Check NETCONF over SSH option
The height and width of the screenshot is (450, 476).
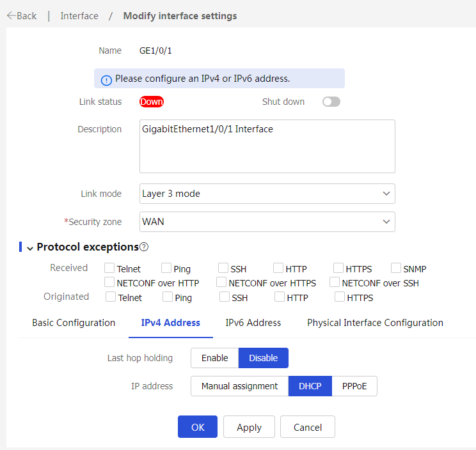click(x=335, y=282)
